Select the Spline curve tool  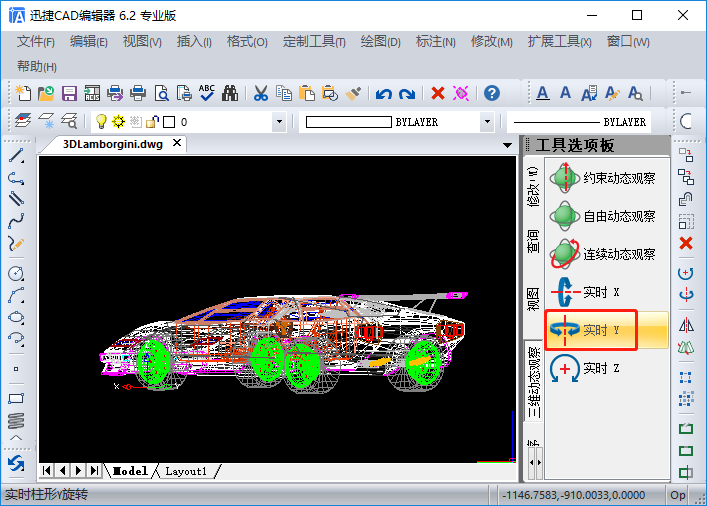16,221
